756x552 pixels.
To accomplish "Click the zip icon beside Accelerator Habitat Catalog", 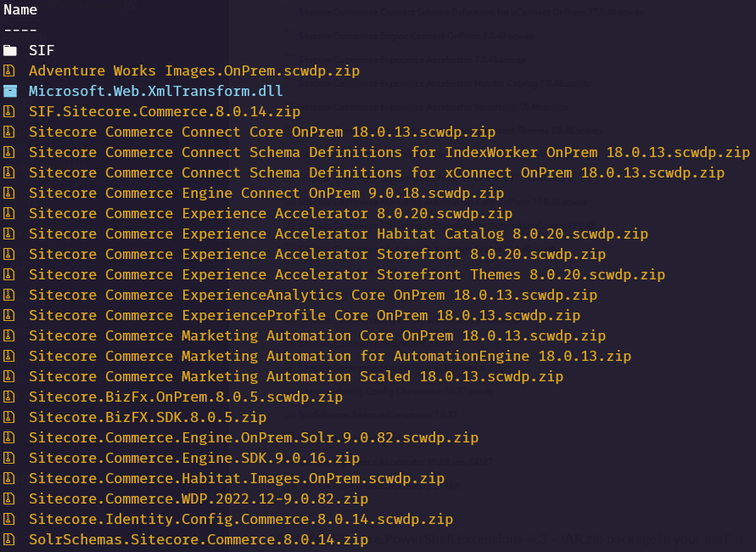I will coord(8,234).
